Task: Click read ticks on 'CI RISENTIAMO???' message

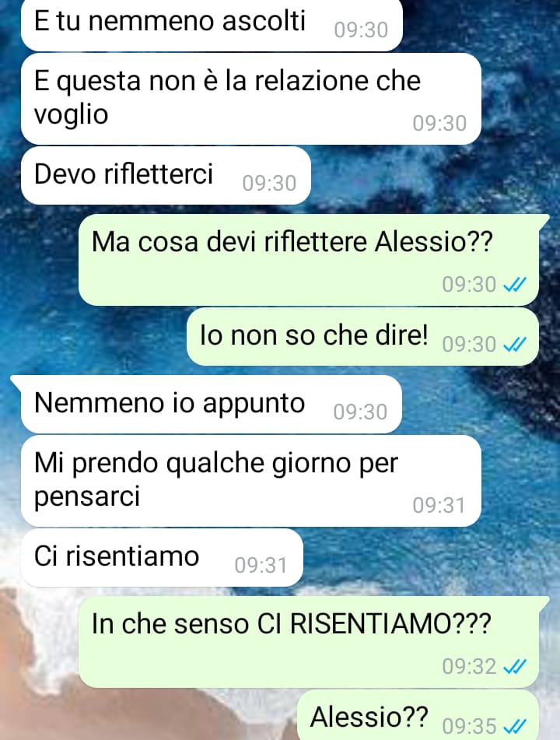Action: click(x=515, y=667)
